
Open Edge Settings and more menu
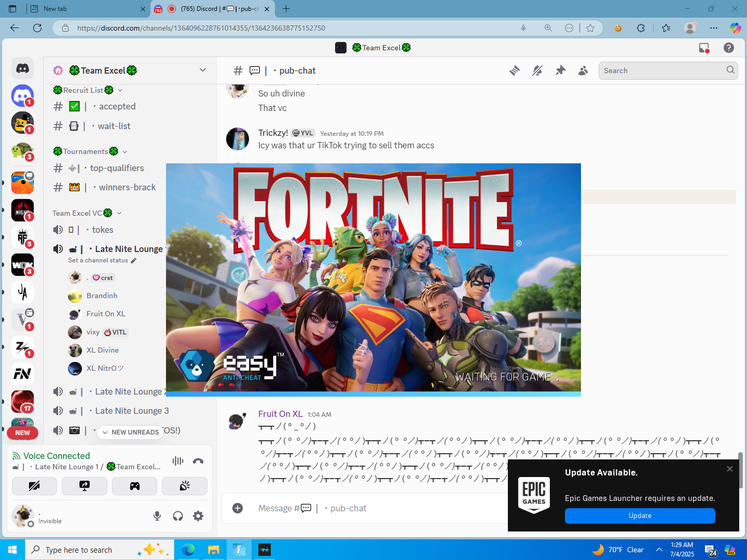click(x=714, y=28)
